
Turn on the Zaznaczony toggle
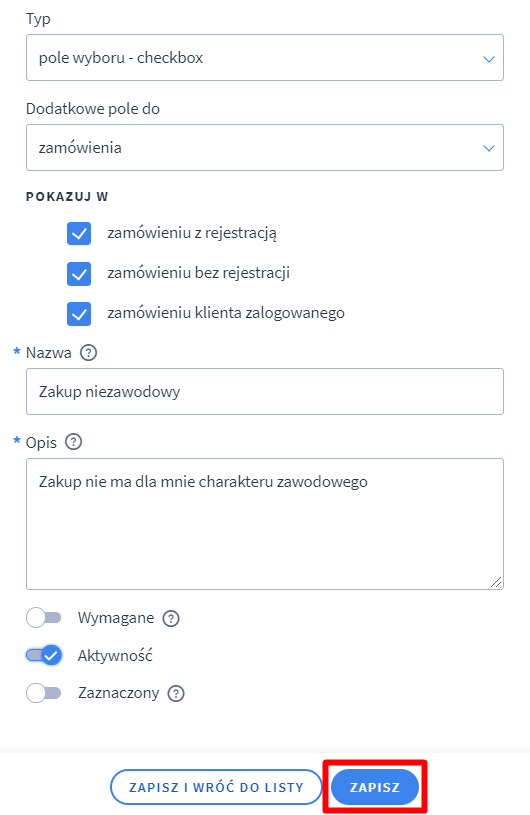pos(44,693)
